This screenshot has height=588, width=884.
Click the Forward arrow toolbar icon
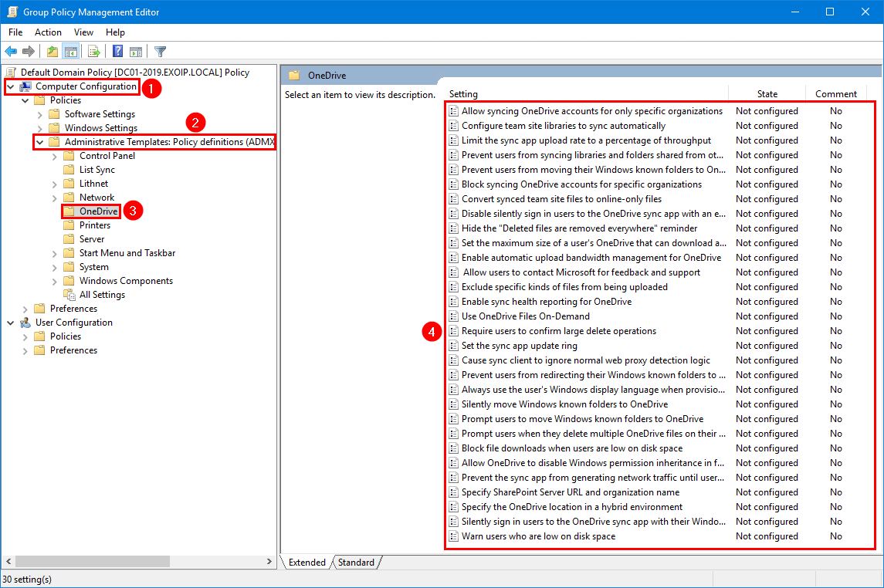pyautogui.click(x=29, y=52)
